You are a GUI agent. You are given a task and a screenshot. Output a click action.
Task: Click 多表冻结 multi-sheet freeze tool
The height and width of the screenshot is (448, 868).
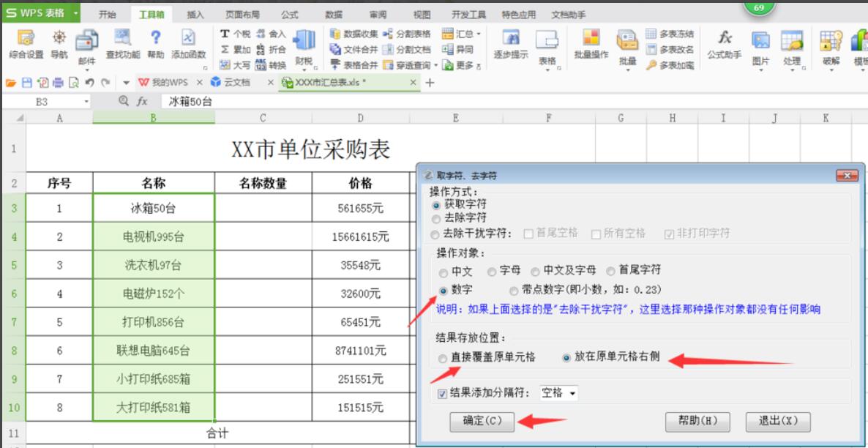[x=669, y=34]
